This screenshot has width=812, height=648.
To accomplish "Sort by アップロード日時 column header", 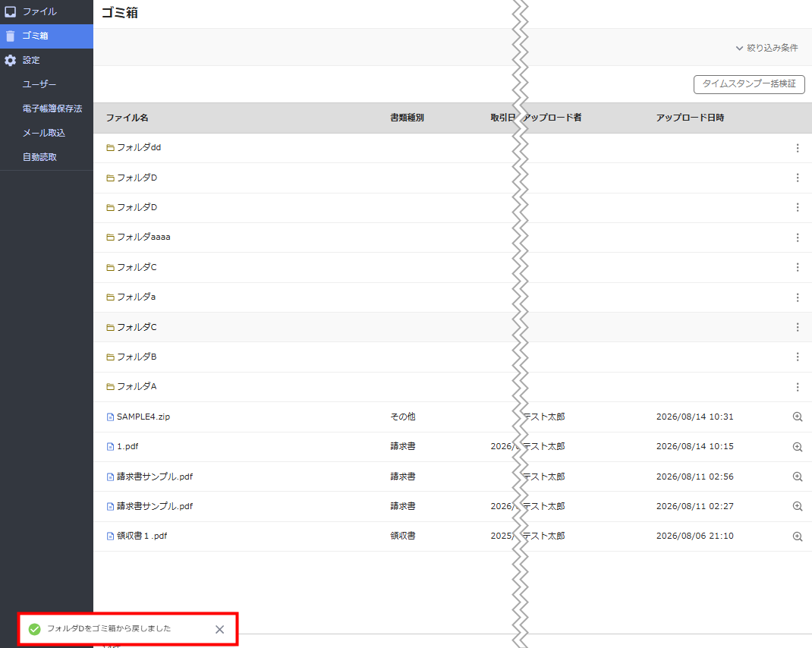I will point(690,118).
